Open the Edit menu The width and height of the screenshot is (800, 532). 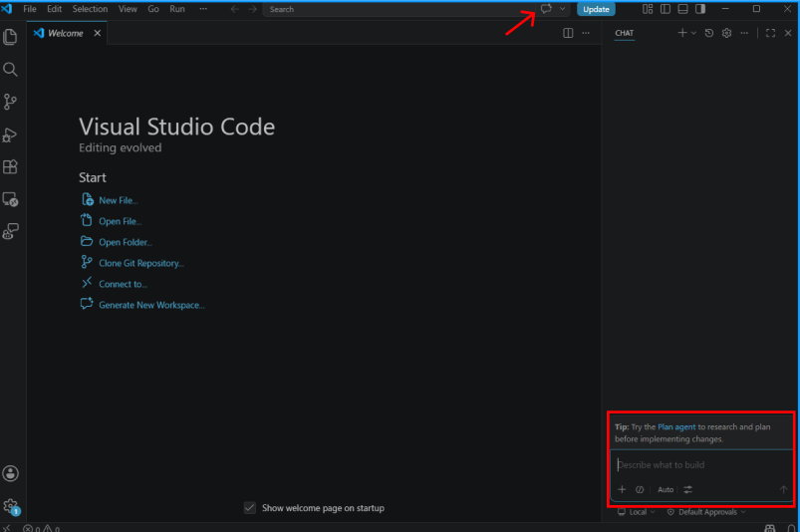[x=54, y=9]
